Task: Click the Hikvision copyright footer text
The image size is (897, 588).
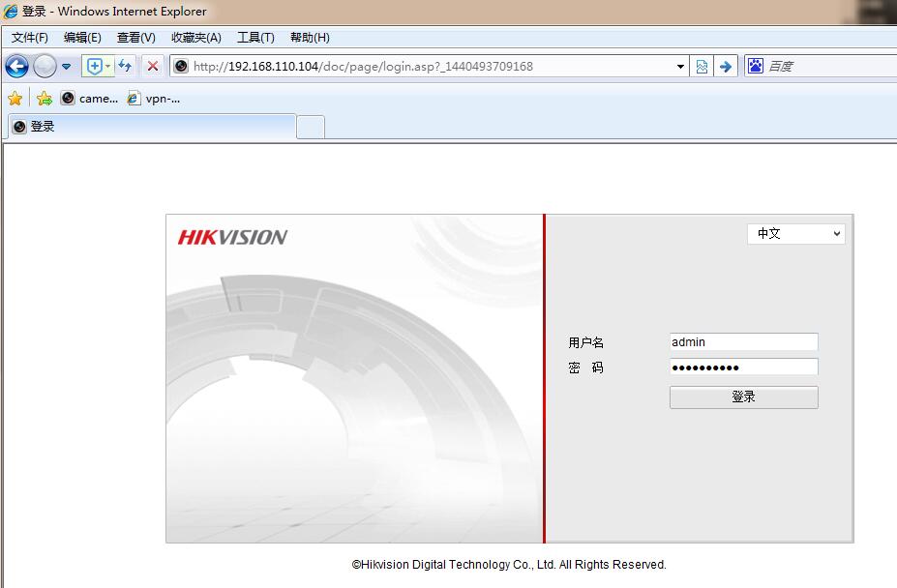Action: 509,565
